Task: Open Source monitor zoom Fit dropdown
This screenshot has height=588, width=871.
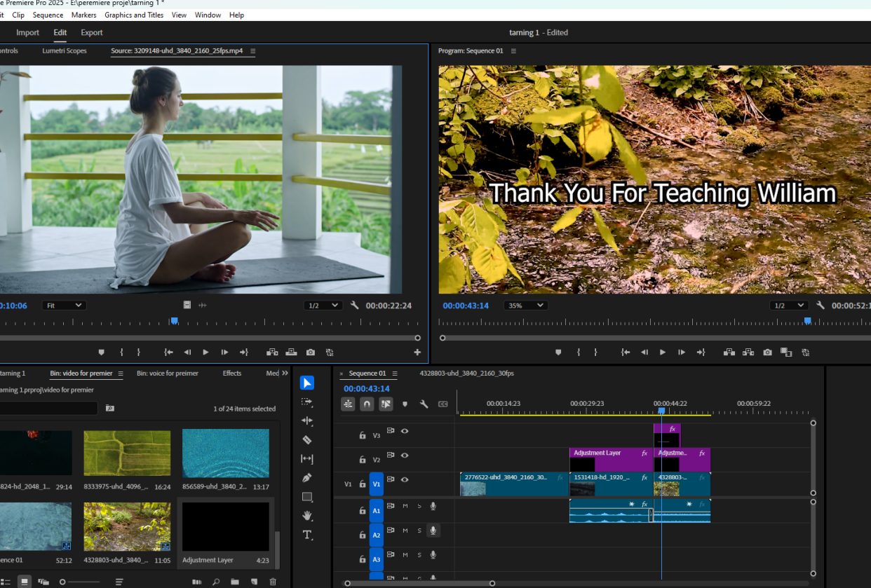Action: [64, 306]
